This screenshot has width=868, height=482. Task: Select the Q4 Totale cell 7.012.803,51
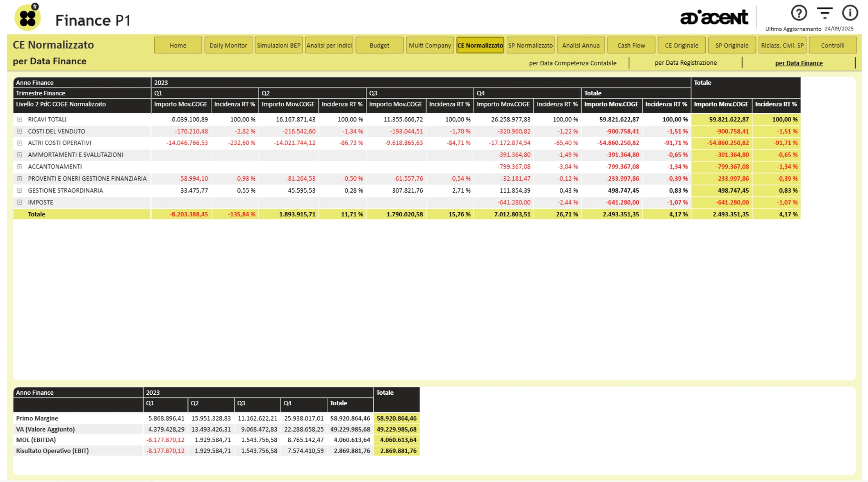coord(512,214)
